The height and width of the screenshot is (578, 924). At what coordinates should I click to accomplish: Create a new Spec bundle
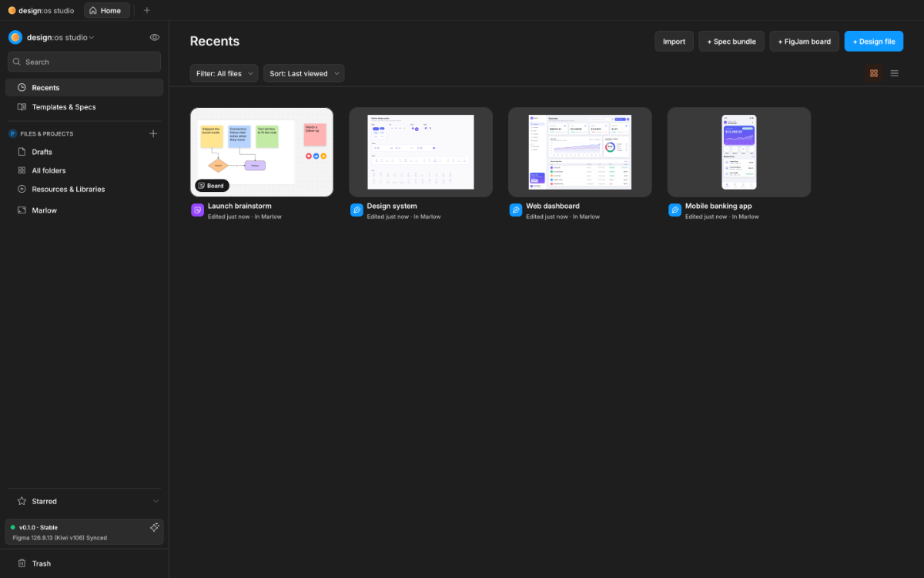pyautogui.click(x=731, y=42)
